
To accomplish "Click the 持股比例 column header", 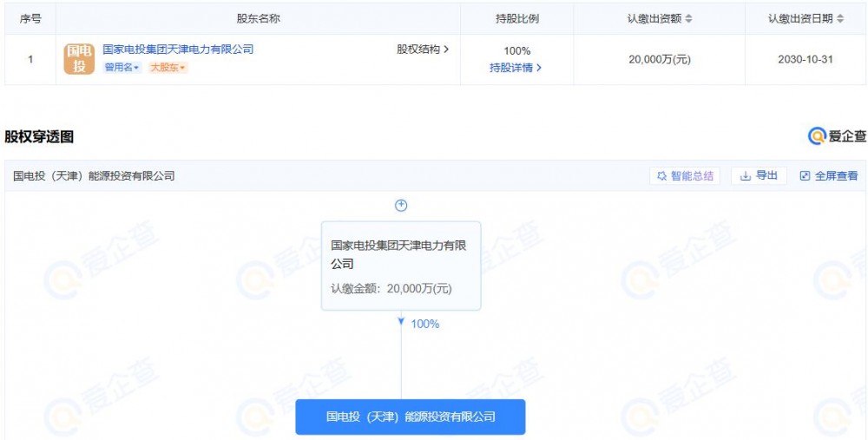I will pos(516,18).
